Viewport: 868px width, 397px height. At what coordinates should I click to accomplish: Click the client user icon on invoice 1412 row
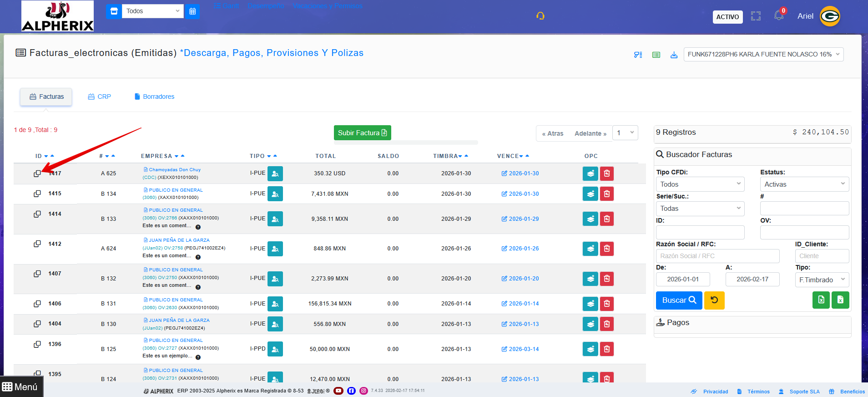click(275, 249)
